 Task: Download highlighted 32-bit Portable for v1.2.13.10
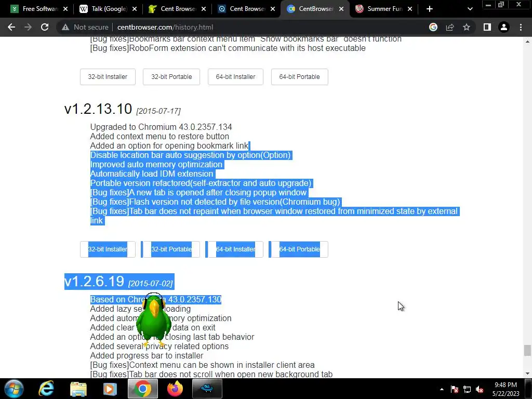coord(171,249)
